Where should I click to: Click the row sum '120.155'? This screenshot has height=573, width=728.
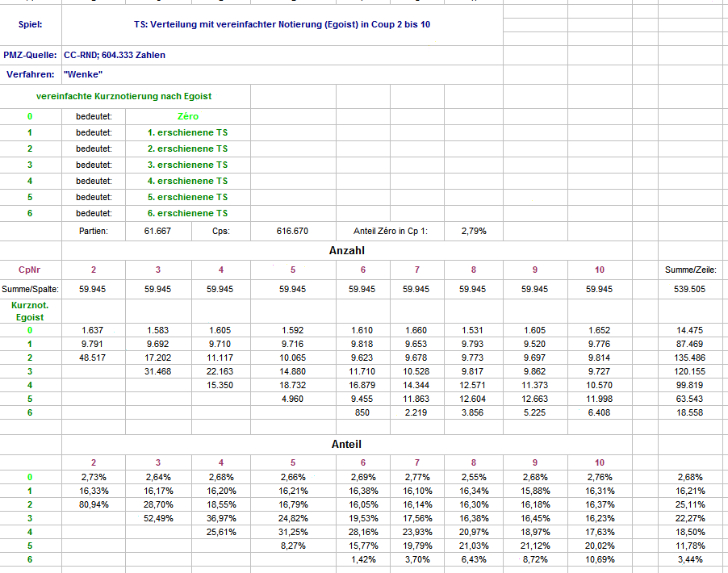pyautogui.click(x=689, y=371)
